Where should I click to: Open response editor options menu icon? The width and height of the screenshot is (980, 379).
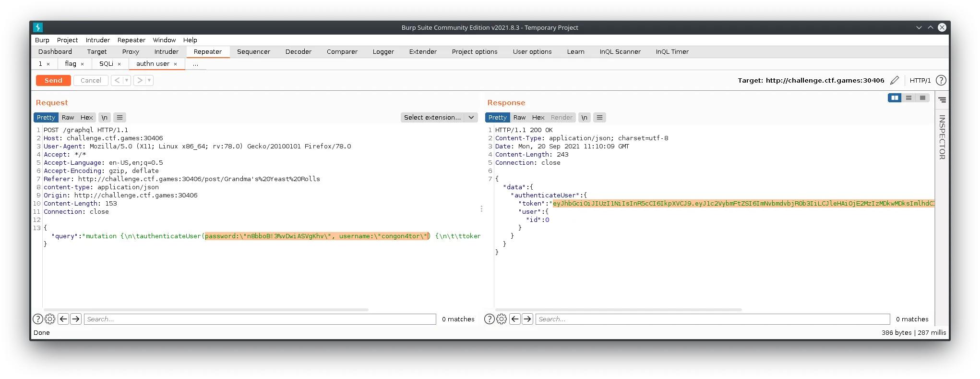(x=599, y=117)
